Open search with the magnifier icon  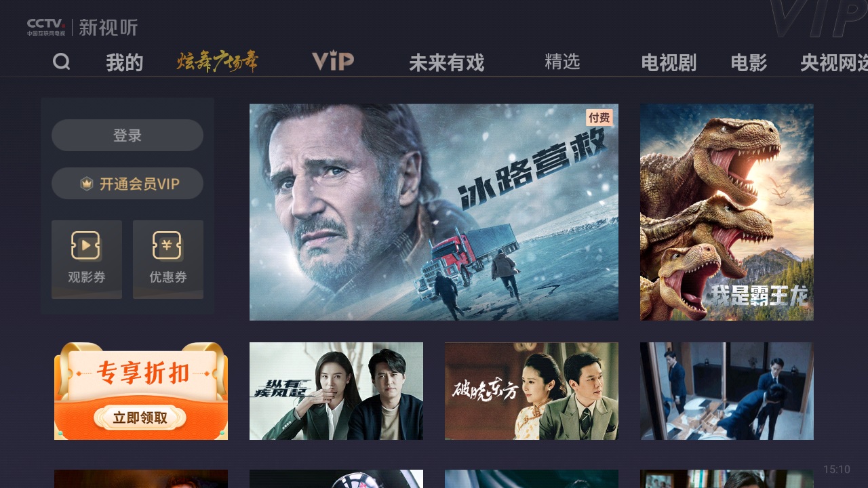(62, 62)
